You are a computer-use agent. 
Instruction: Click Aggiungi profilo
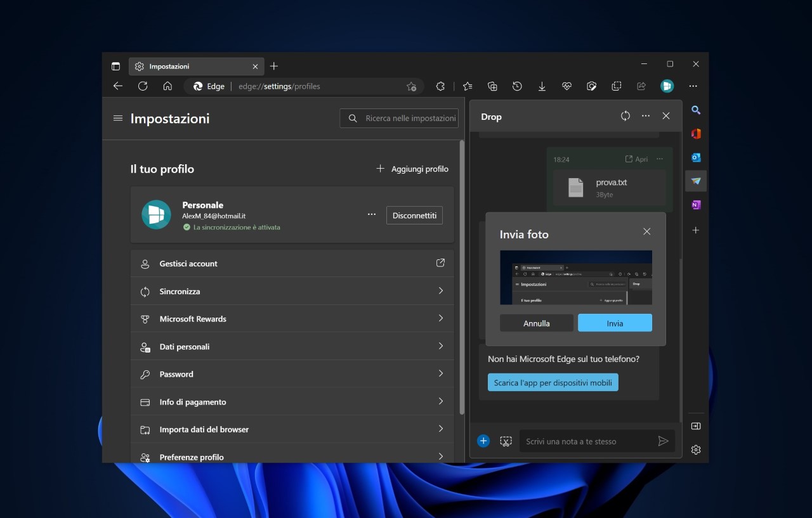[412, 169]
